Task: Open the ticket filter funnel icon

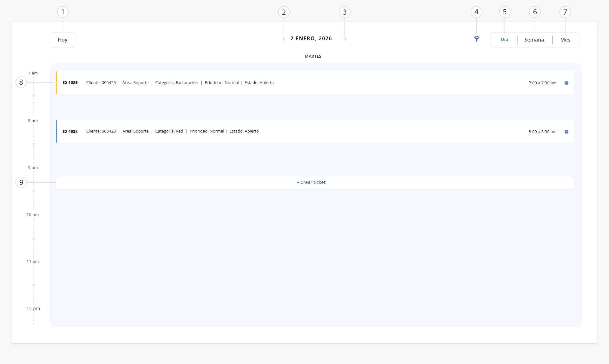Action: tap(476, 39)
